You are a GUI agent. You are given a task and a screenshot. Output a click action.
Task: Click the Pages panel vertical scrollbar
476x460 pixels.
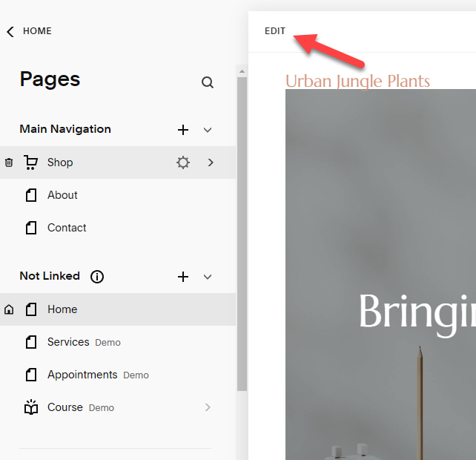tap(242, 223)
